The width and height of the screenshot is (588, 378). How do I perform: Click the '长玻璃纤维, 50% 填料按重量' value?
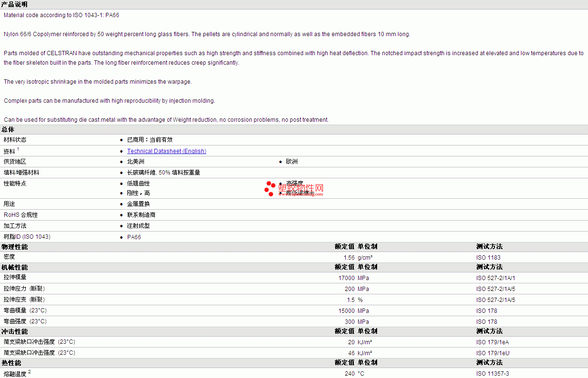[x=164, y=173]
